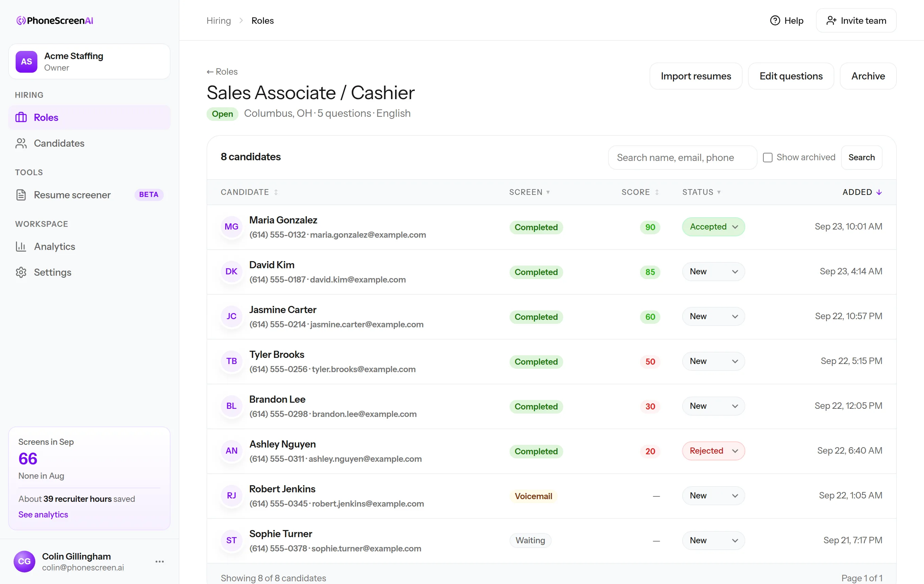Open Jasmine Carter's status dropdown
This screenshot has width=924, height=584.
[x=713, y=316]
